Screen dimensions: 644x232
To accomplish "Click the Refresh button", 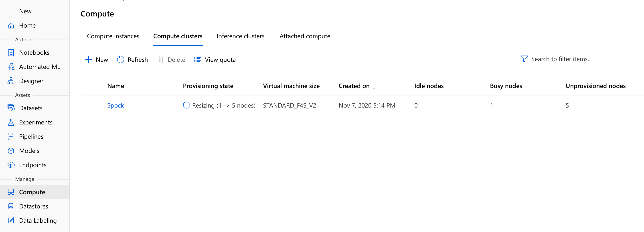I will (x=132, y=60).
